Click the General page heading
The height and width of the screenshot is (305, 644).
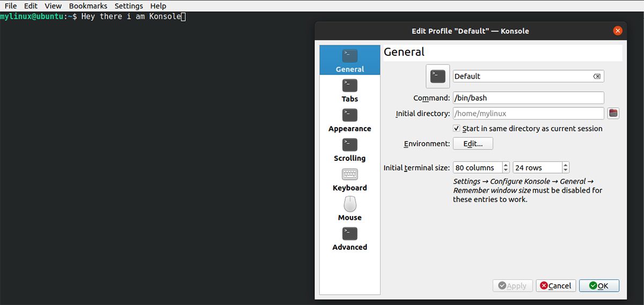point(404,52)
